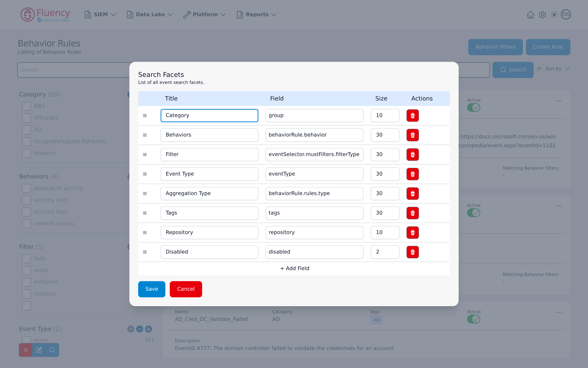Edit the eventSelector.mustFilters.filterType field input
Image resolution: width=588 pixels, height=368 pixels.
point(314,155)
